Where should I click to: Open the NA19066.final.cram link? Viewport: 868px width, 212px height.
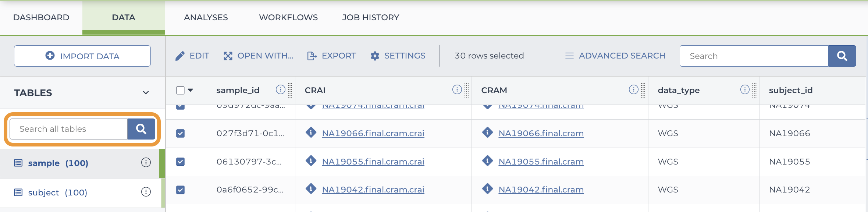[x=541, y=133]
